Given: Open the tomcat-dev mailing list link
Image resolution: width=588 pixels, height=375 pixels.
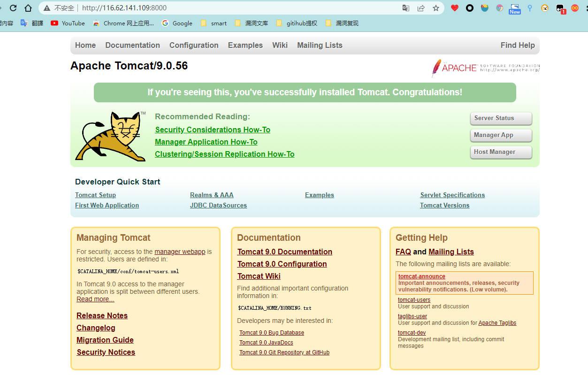Looking at the screenshot, I should tap(412, 333).
